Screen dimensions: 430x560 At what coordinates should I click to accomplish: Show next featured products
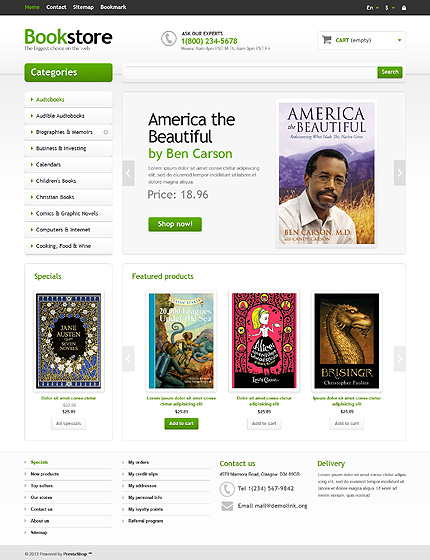(x=400, y=359)
